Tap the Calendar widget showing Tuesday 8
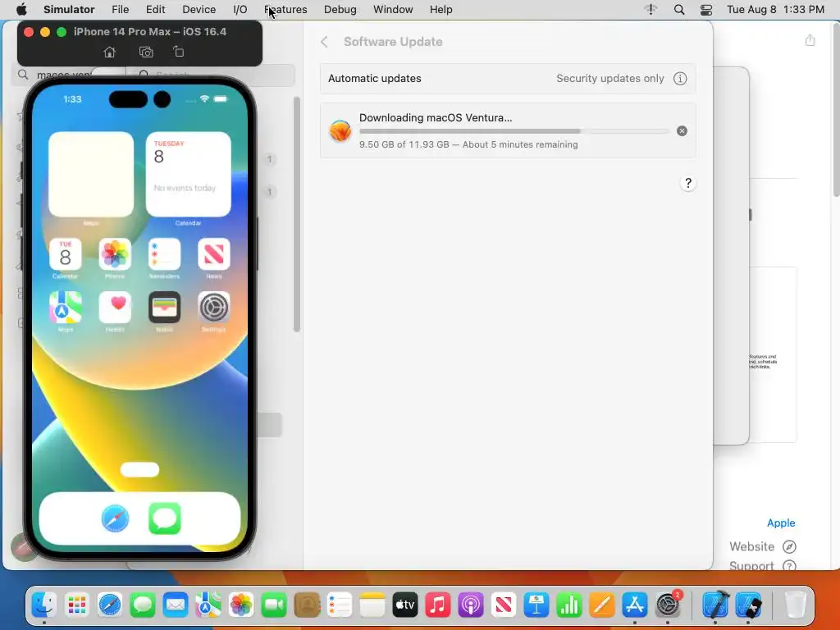Image resolution: width=840 pixels, height=630 pixels. pyautogui.click(x=189, y=174)
